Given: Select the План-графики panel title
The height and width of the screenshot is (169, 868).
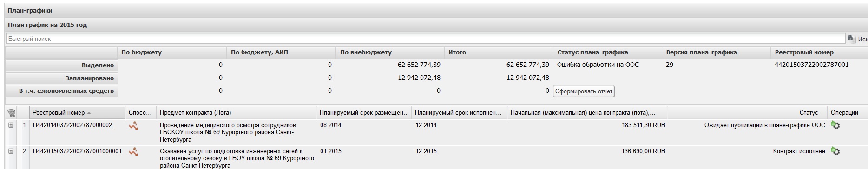Looking at the screenshot, I should (30, 10).
